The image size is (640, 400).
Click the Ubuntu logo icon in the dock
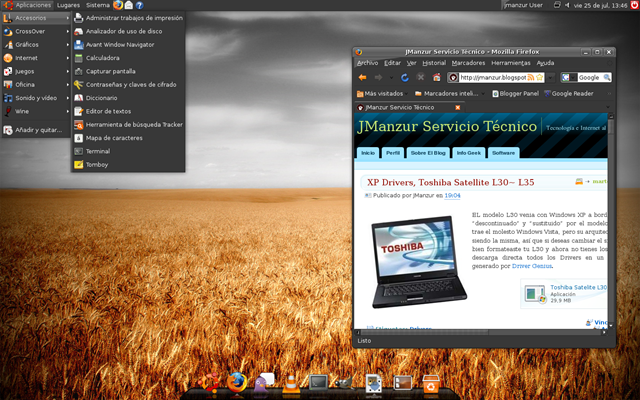pos(209,383)
